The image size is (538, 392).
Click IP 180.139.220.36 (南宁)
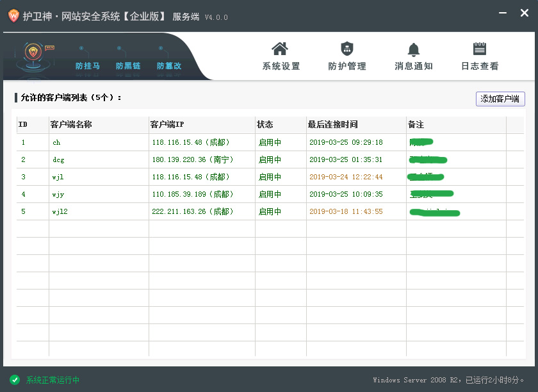tap(193, 159)
